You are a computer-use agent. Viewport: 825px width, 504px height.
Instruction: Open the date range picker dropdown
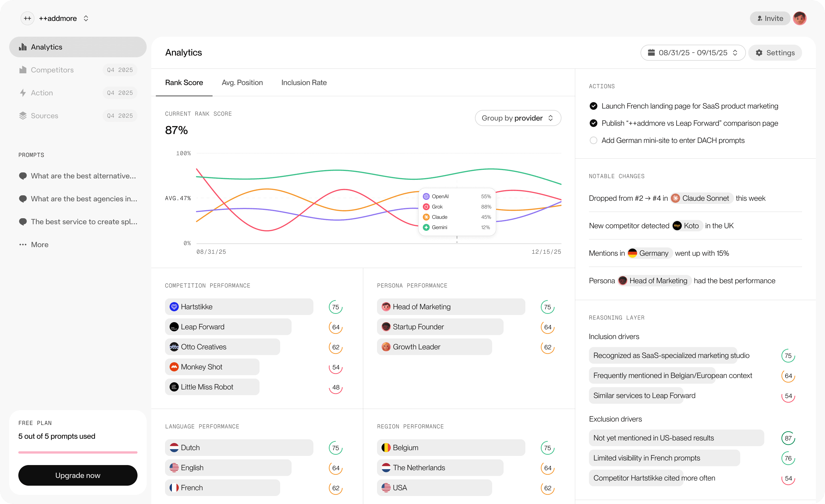692,52
